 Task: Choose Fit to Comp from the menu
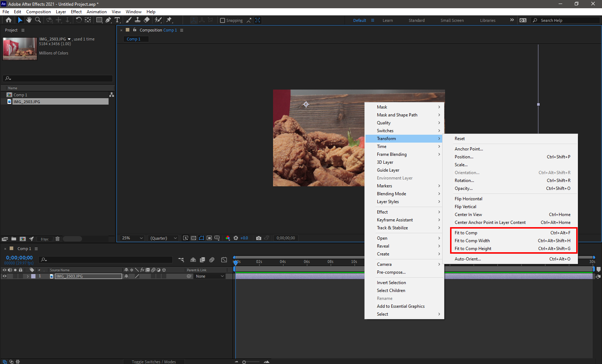465,233
